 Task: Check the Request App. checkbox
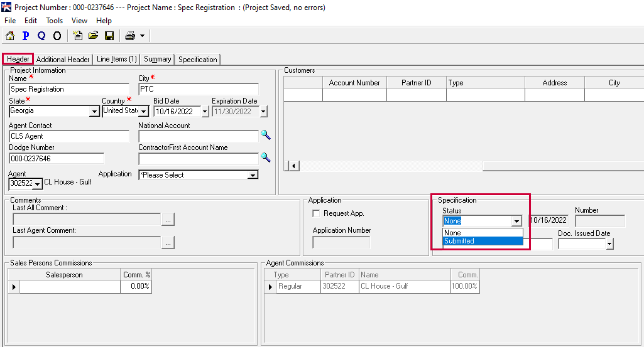point(317,213)
